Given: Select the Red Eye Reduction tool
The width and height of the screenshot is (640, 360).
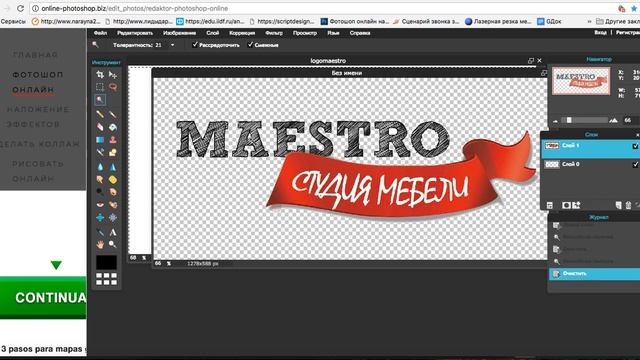Looking at the screenshot, I should tap(100, 204).
